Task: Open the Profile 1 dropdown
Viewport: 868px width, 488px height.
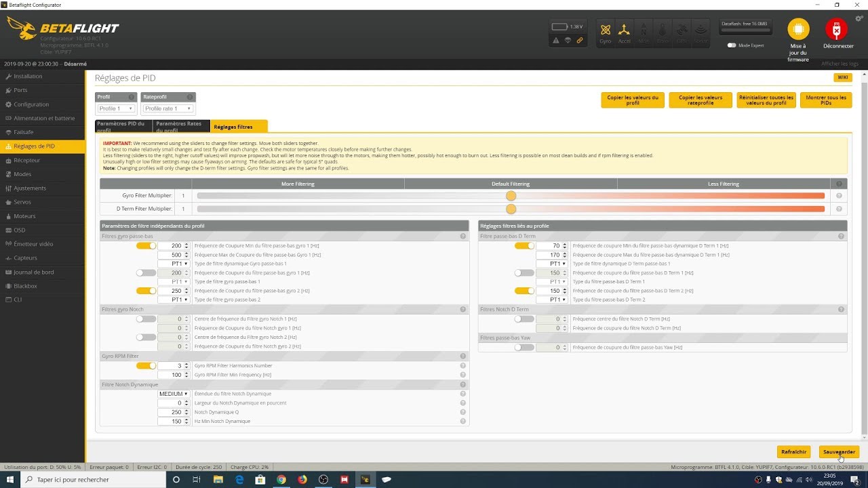Action: pos(116,108)
